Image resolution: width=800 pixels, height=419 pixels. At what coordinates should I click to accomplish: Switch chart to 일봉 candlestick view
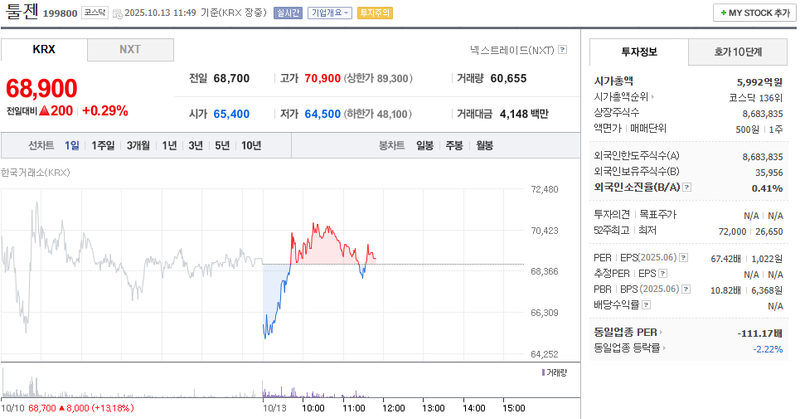425,145
